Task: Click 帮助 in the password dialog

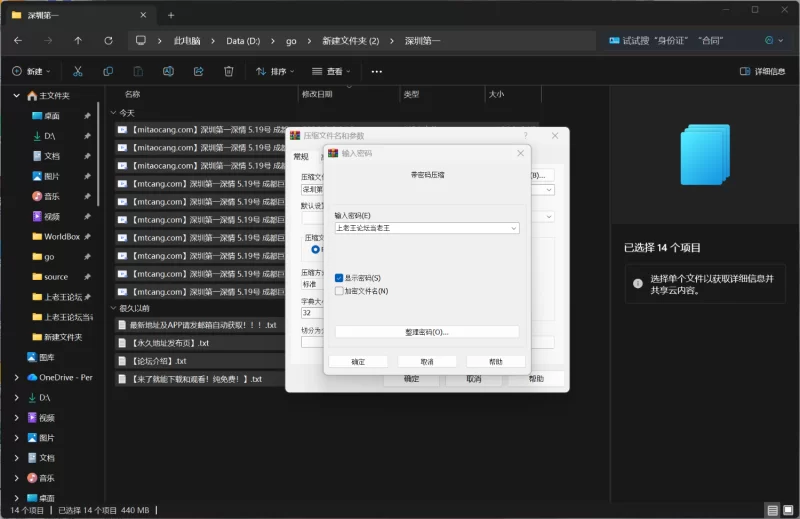Action: point(495,361)
